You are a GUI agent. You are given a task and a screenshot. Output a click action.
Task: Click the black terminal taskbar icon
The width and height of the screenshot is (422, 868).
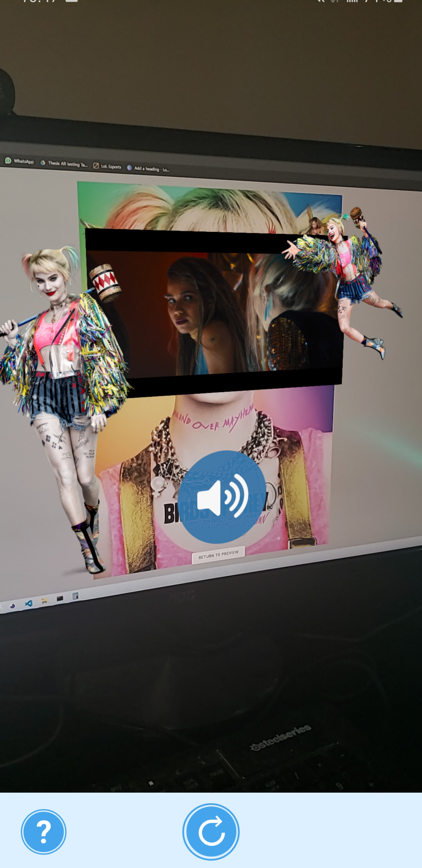click(x=60, y=599)
